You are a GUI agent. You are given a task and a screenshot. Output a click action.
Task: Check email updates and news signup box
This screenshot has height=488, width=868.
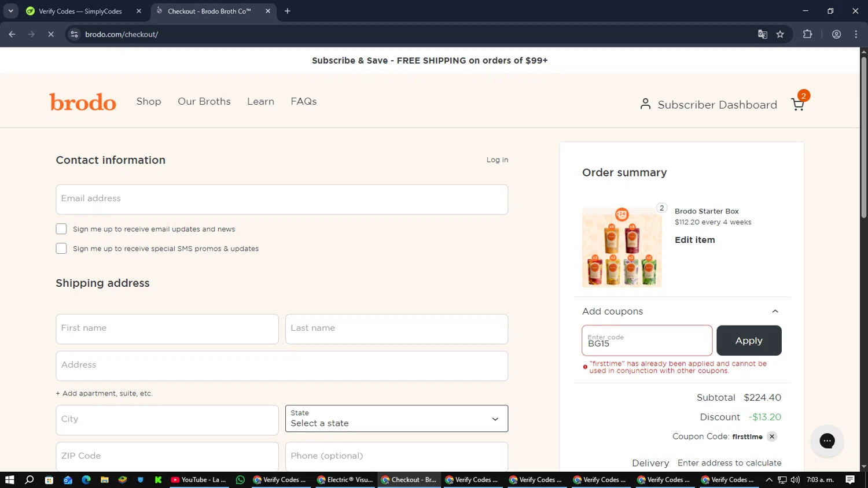61,229
